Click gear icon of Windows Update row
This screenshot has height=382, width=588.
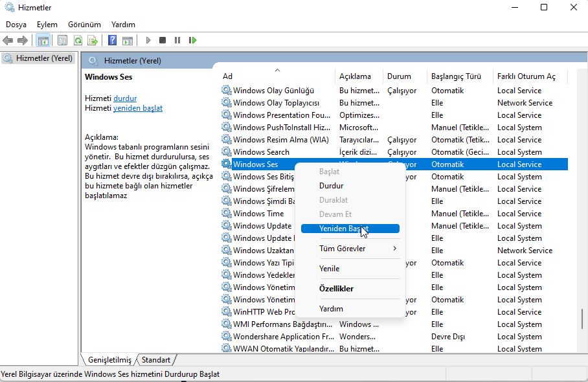click(227, 225)
